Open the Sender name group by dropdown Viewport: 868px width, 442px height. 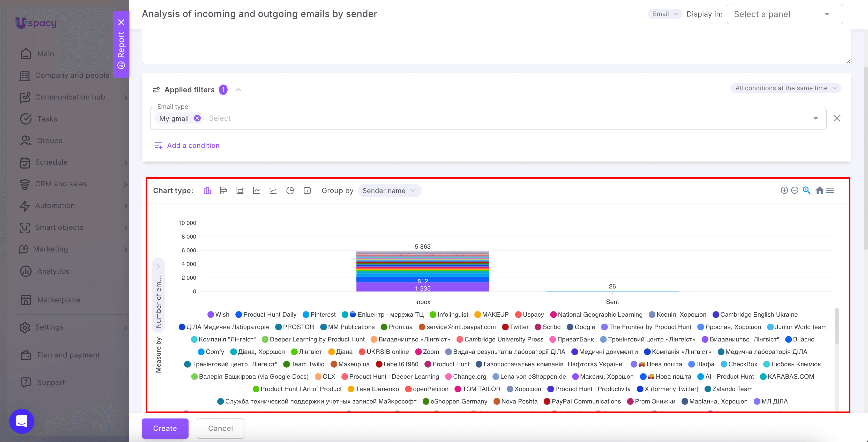(x=389, y=190)
